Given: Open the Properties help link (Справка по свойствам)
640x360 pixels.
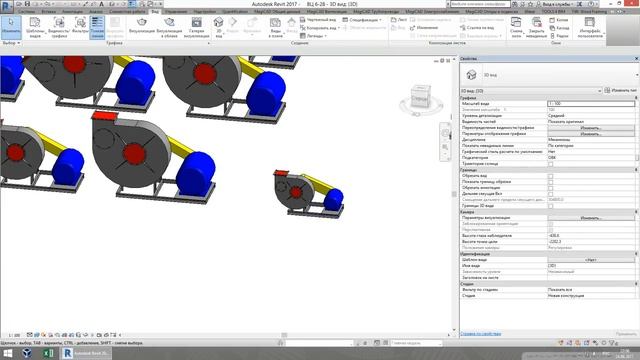Looking at the screenshot, I should point(480,334).
